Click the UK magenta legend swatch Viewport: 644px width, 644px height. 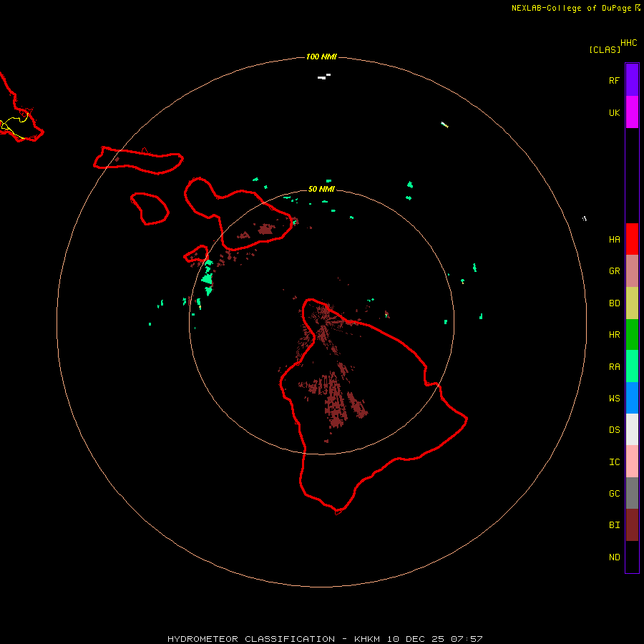[x=632, y=112]
